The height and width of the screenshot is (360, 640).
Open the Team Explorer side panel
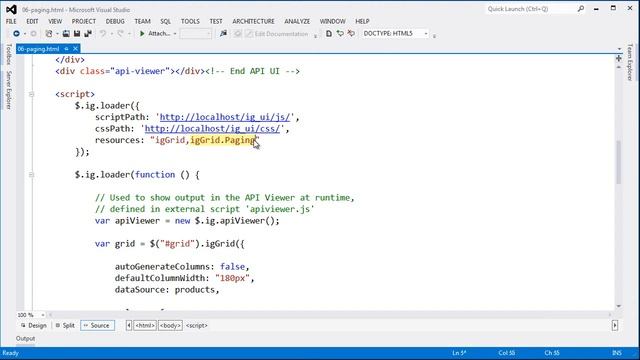[630, 62]
